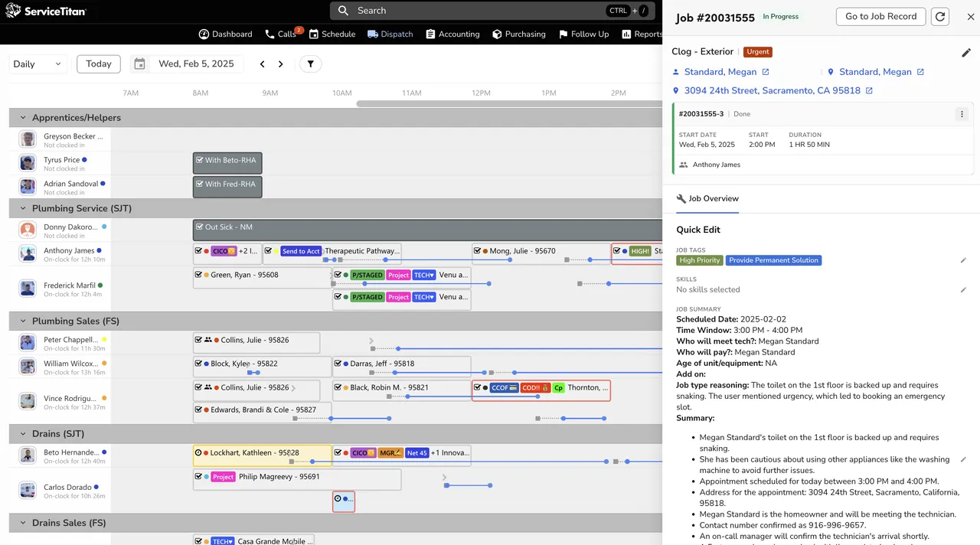
Task: Click Provide Permanent Solution tag
Action: (773, 260)
